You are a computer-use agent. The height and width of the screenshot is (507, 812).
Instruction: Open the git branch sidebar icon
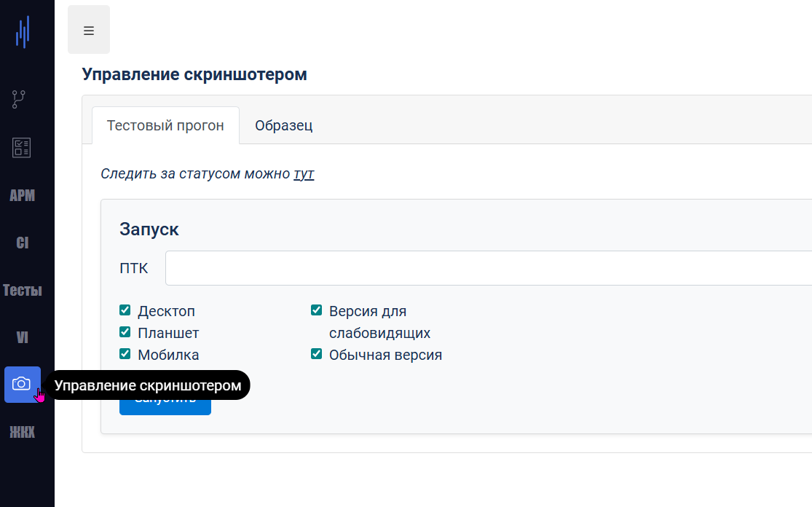coord(19,99)
